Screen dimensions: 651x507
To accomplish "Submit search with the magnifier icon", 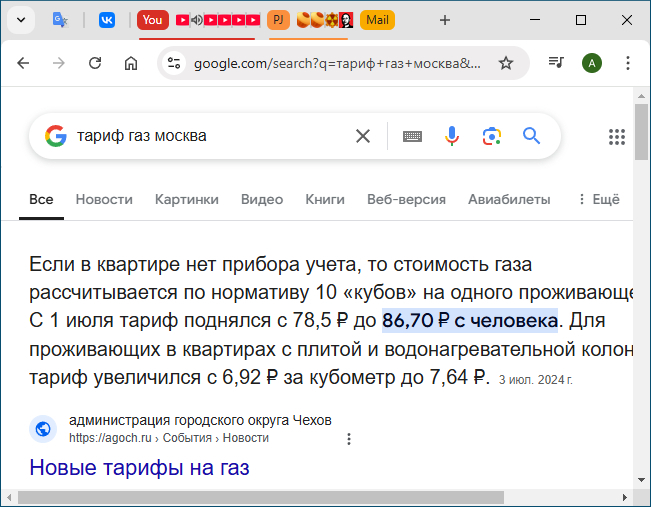I will (x=531, y=136).
